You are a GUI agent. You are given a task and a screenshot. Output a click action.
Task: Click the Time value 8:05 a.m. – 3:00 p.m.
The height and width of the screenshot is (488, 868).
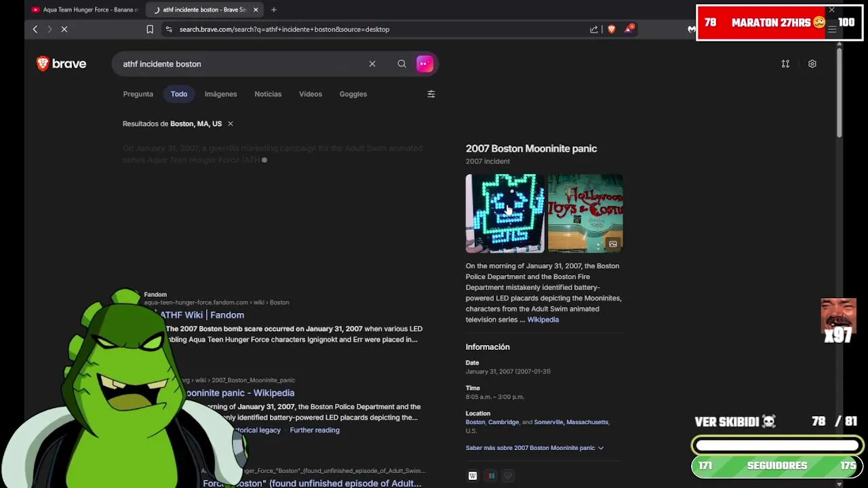495,396
